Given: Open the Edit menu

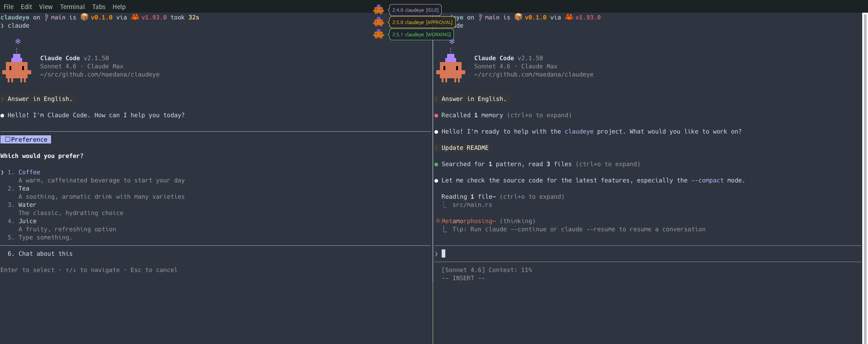Looking at the screenshot, I should pos(26,7).
